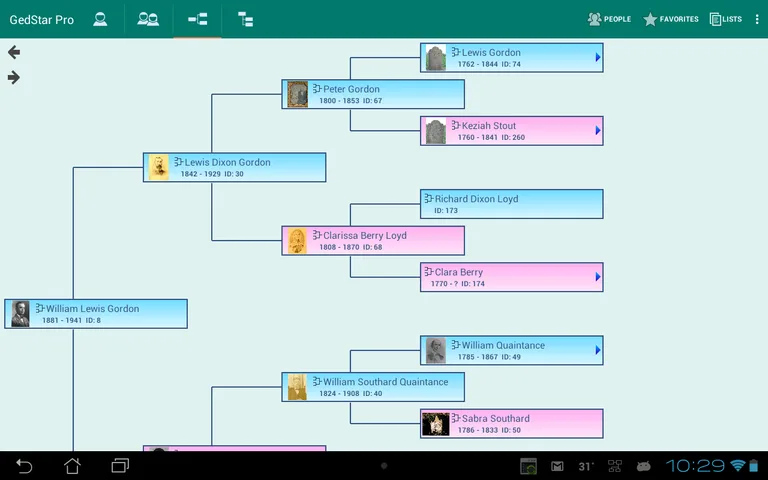
Task: Open Lewis Dixon Gordon's portrait thumbnail
Action: click(159, 168)
